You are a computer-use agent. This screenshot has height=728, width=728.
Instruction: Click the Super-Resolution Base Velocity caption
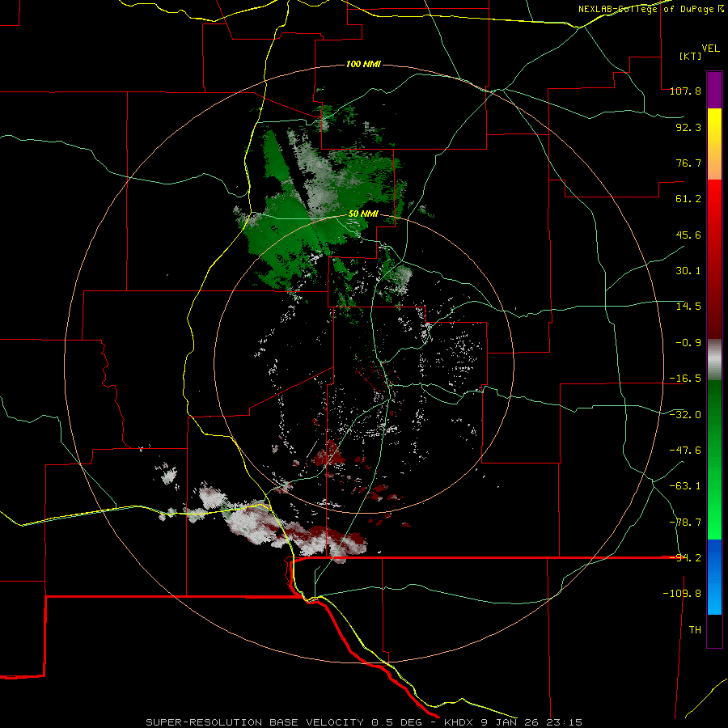point(363,722)
